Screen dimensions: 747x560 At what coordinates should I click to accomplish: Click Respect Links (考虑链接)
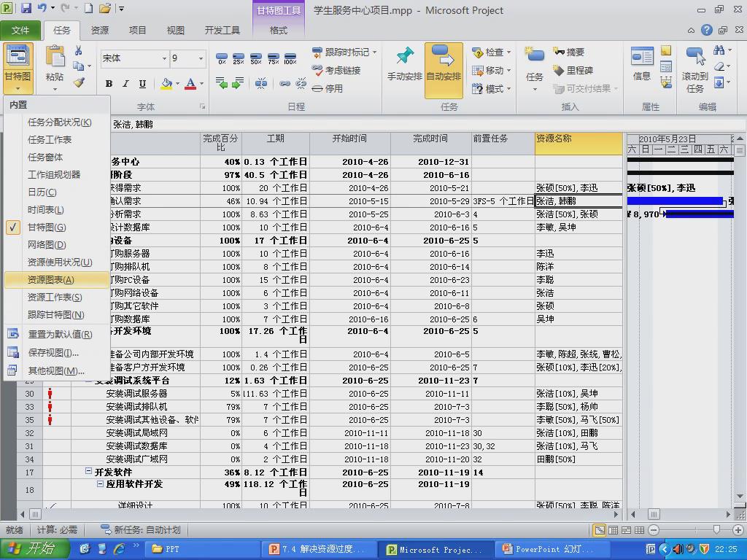tap(336, 70)
